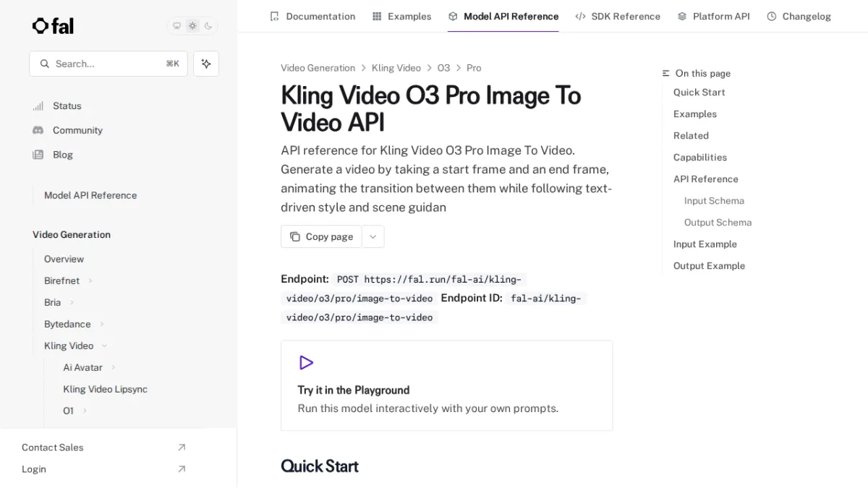Click the Status signal bars icon
868x488 pixels.
tap(38, 106)
